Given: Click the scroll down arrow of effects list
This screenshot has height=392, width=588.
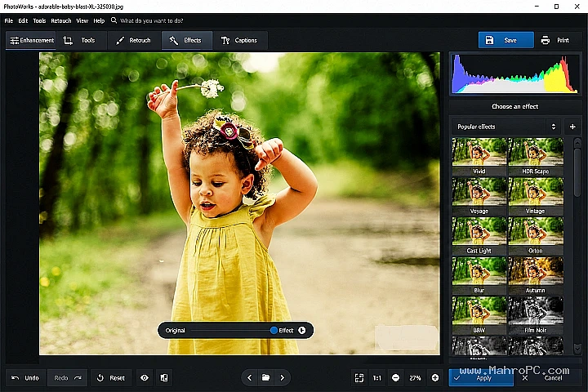Looking at the screenshot, I should [x=577, y=349].
